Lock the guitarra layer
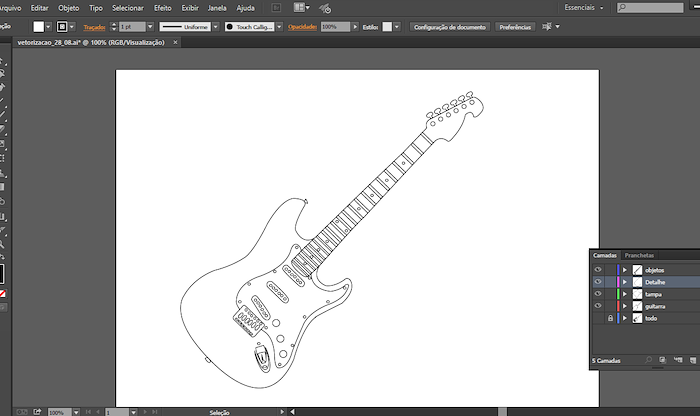 [x=610, y=306]
